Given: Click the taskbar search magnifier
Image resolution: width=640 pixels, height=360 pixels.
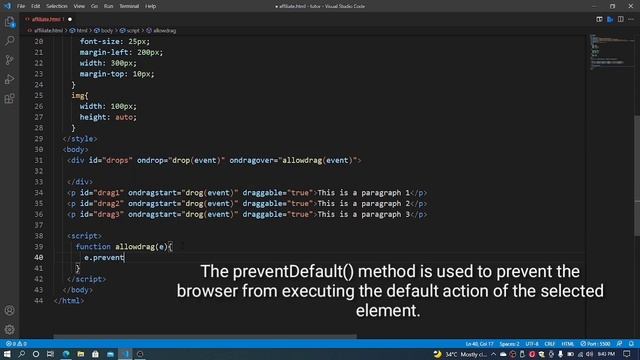Looking at the screenshot, I should 21,354.
